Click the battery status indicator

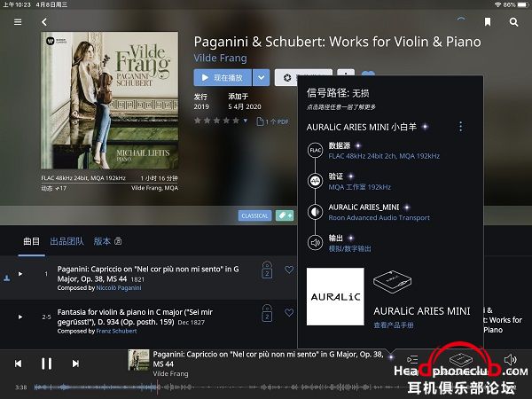pos(523,4)
